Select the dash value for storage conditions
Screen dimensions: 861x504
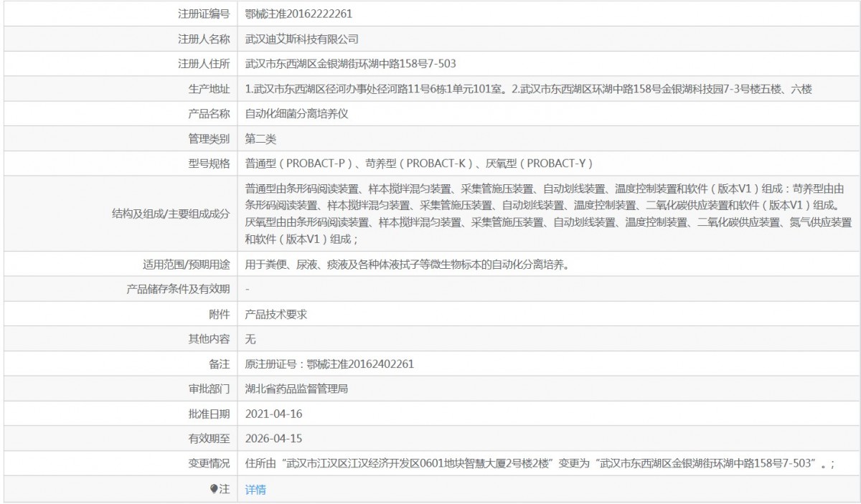pyautogui.click(x=248, y=289)
